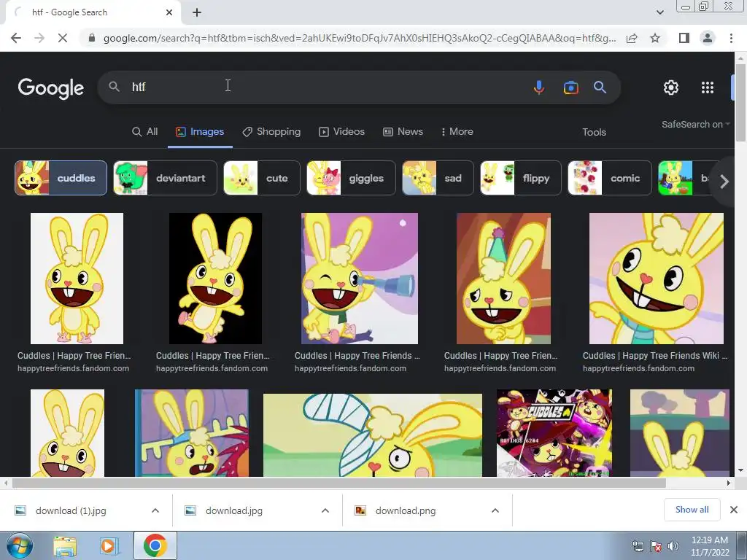Open options arrow for download.jpg
The image size is (747, 560).
click(x=325, y=510)
